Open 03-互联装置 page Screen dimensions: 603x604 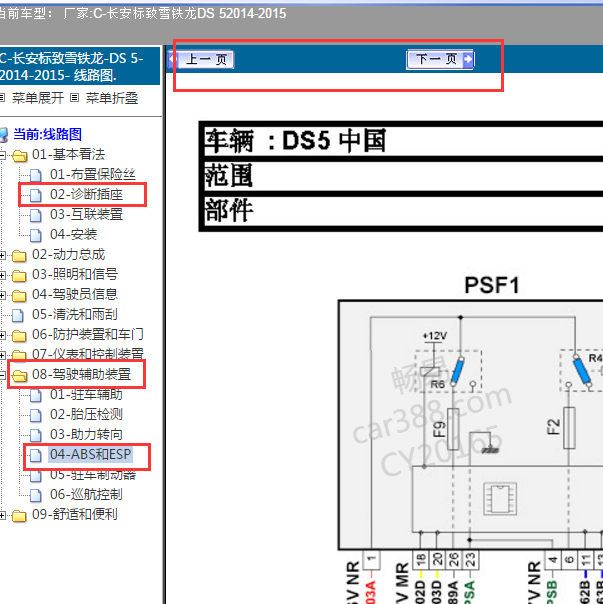coord(86,214)
